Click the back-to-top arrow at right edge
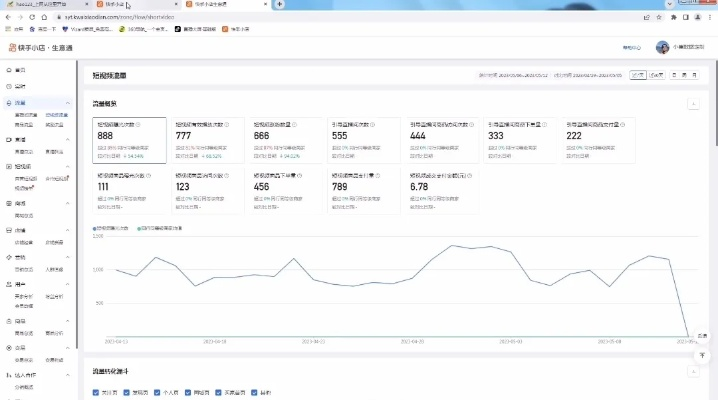Screen dimensions: 718x400 (x=701, y=354)
